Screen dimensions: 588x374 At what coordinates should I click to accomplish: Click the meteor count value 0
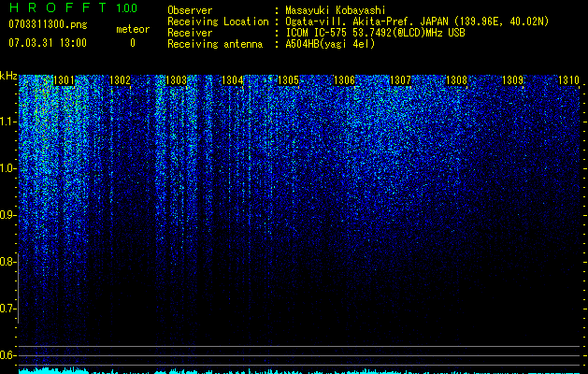tap(133, 43)
